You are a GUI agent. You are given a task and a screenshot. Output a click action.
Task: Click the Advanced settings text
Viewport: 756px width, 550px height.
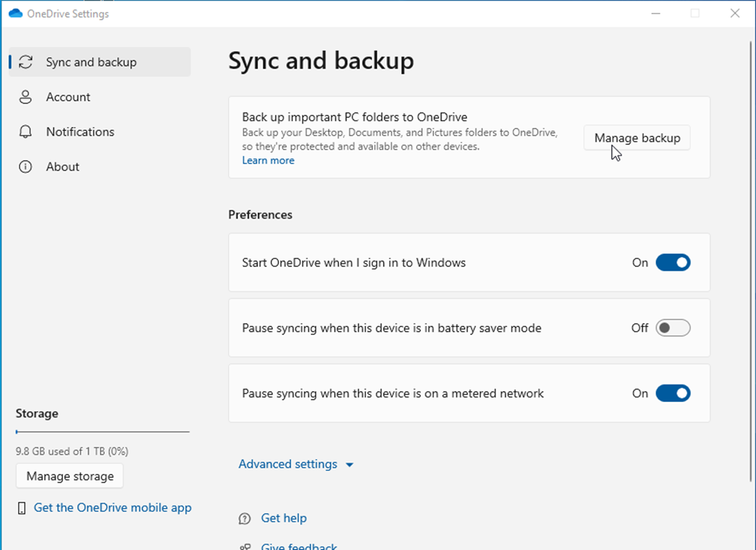pos(288,464)
